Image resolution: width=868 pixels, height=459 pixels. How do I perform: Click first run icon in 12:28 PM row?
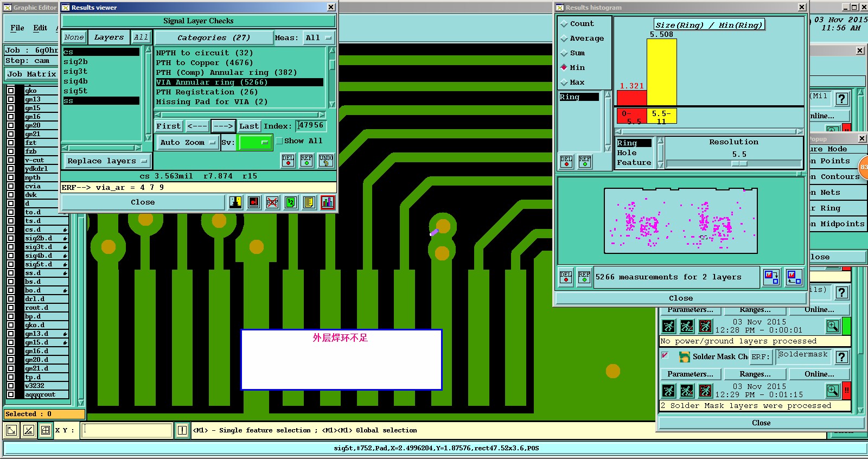coord(669,326)
